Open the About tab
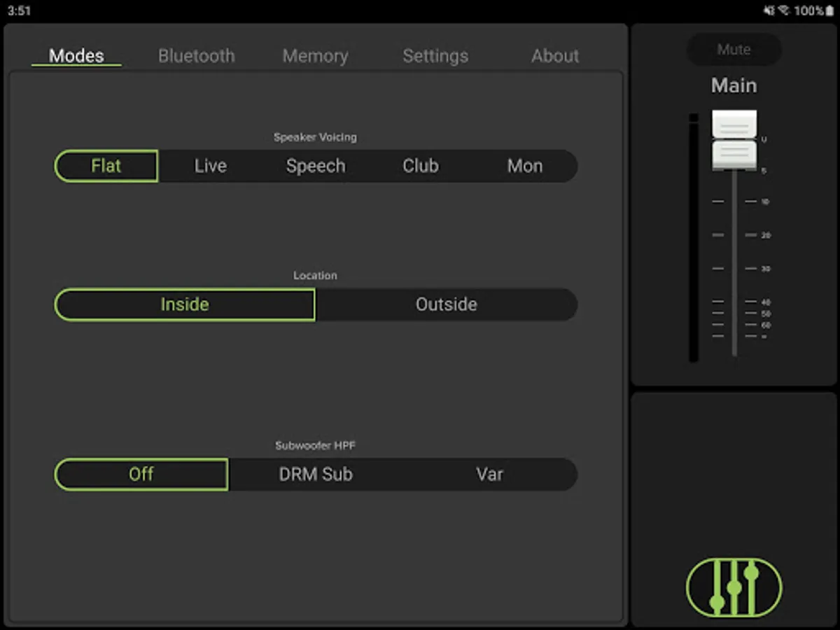The width and height of the screenshot is (840, 630). click(x=555, y=56)
